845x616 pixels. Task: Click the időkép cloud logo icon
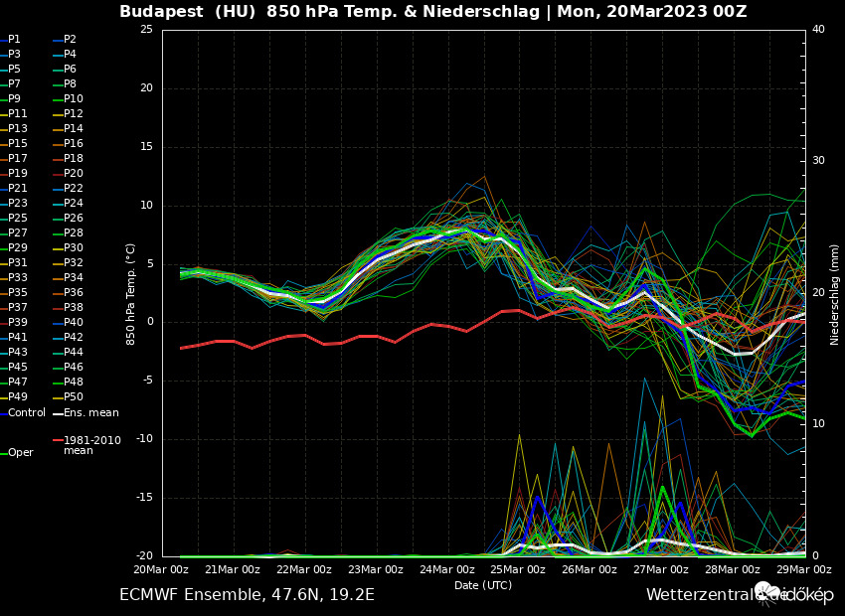pyautogui.click(x=767, y=593)
